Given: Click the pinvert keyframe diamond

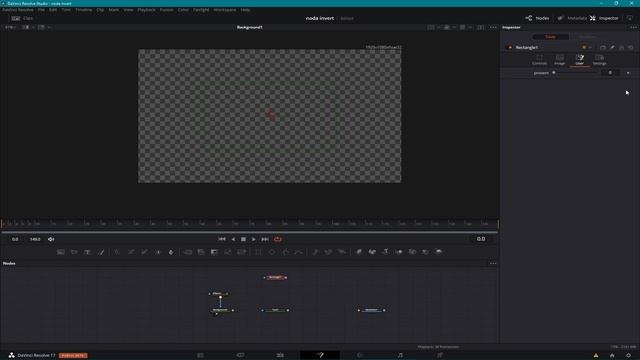Looking at the screenshot, I should pyautogui.click(x=628, y=73).
